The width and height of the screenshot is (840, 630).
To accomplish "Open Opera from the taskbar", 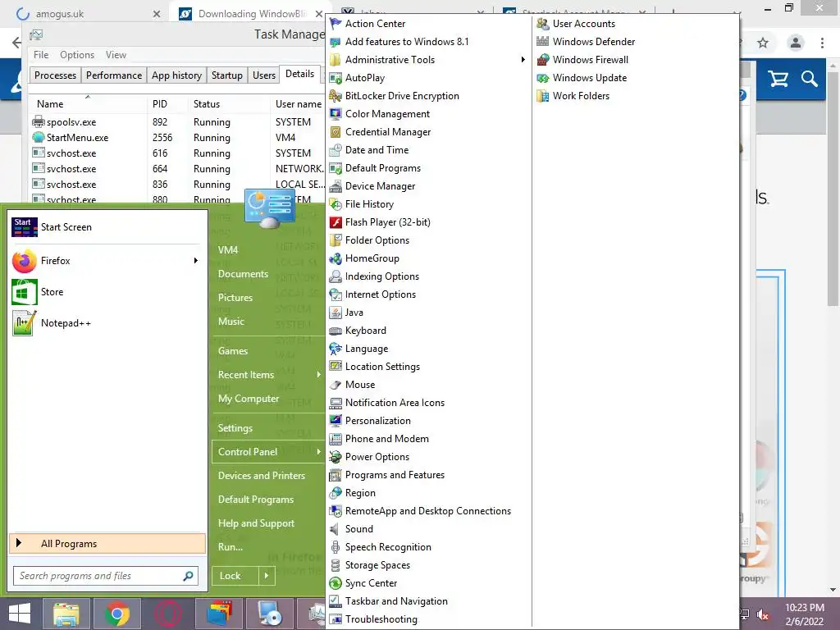I will tap(167, 614).
